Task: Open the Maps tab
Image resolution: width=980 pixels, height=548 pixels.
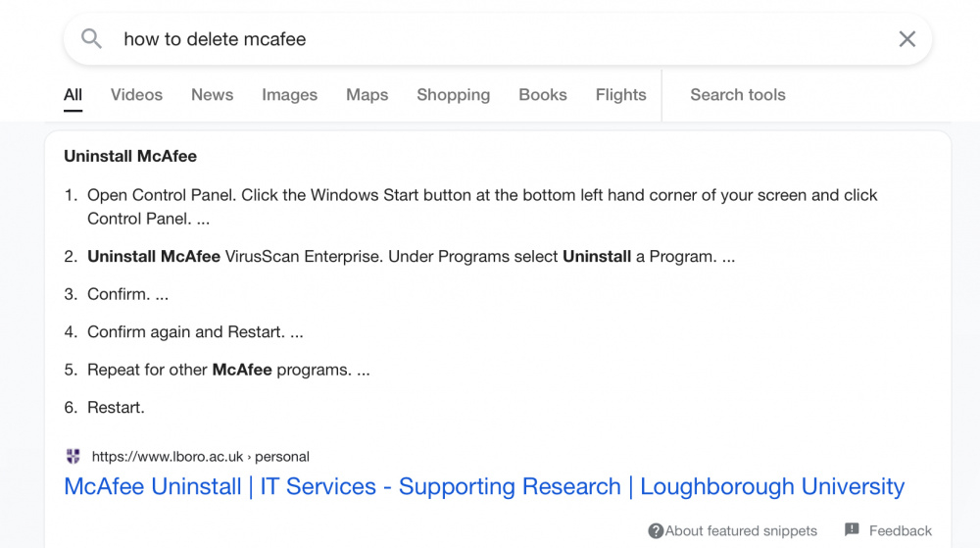Action: (367, 95)
